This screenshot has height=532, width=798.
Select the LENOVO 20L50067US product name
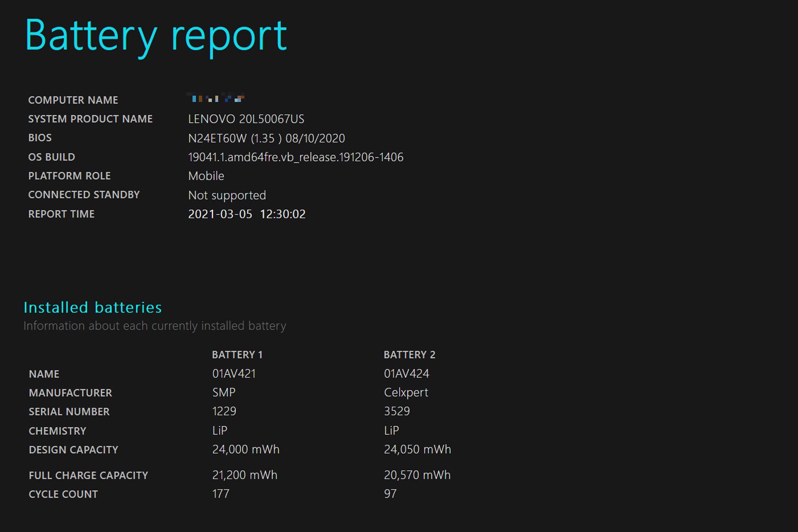[246, 119]
